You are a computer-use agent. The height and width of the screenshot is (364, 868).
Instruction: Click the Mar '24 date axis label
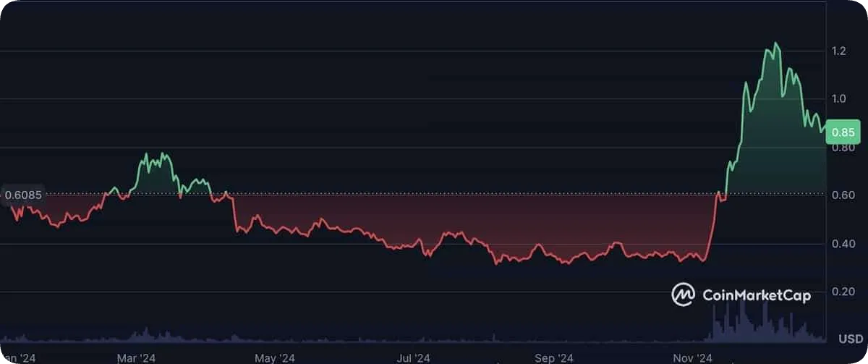coord(137,358)
